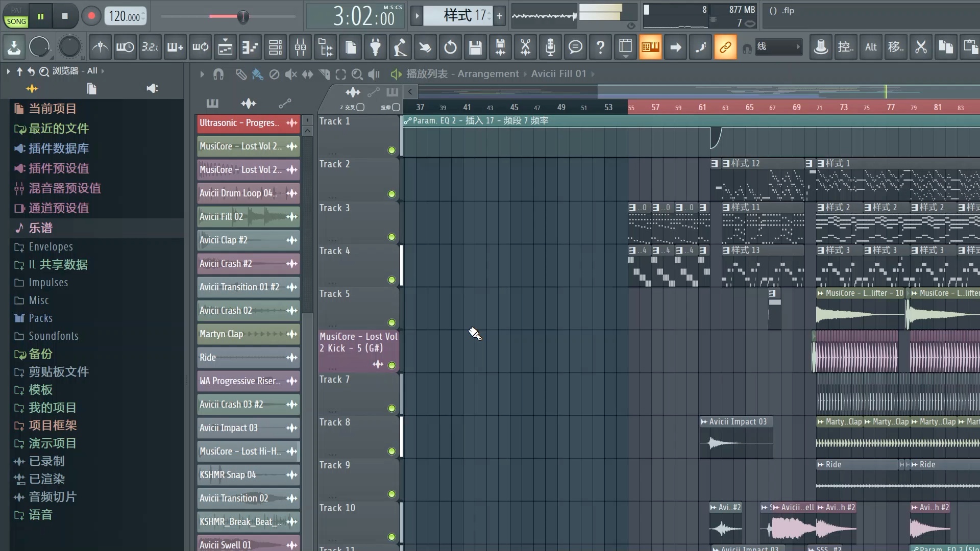Toggle the record button
Image resolution: width=980 pixels, height=551 pixels.
coord(91,16)
